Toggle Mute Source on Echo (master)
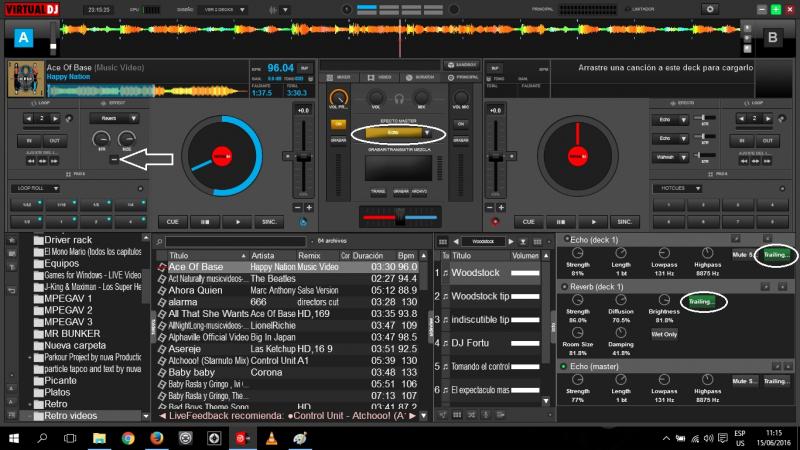 (x=744, y=381)
